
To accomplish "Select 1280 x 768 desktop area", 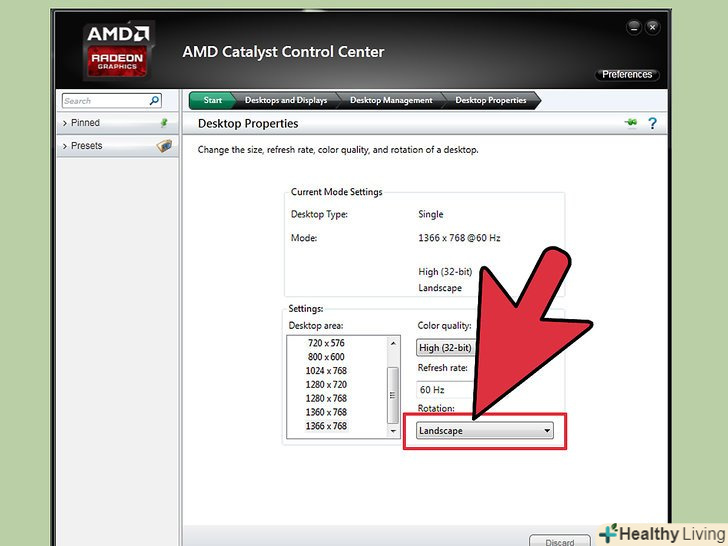I will click(x=326, y=398).
